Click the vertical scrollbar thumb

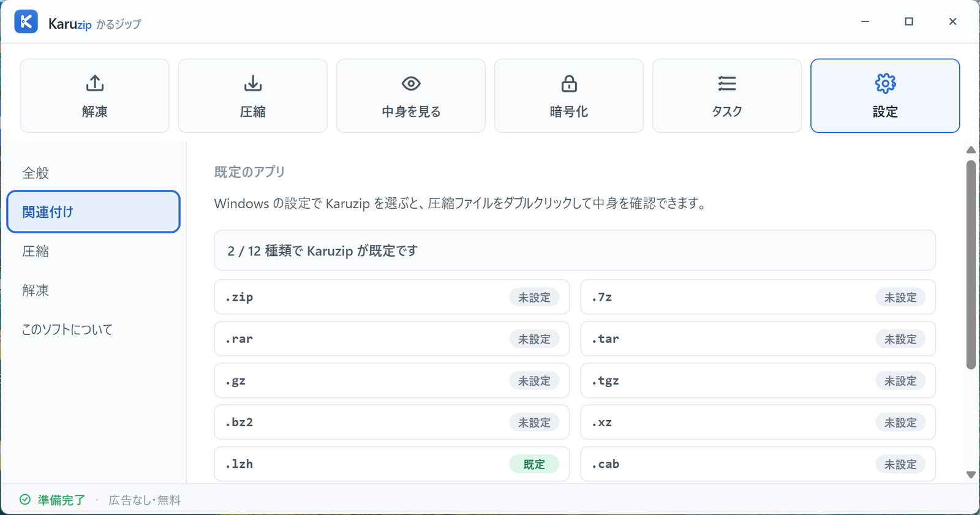[x=971, y=265]
